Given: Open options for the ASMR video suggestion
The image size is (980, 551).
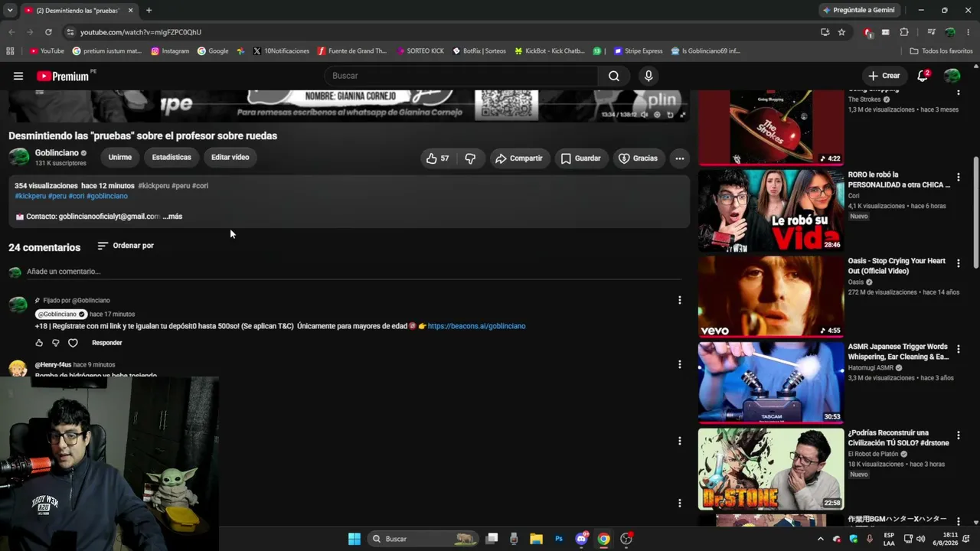Looking at the screenshot, I should (958, 349).
